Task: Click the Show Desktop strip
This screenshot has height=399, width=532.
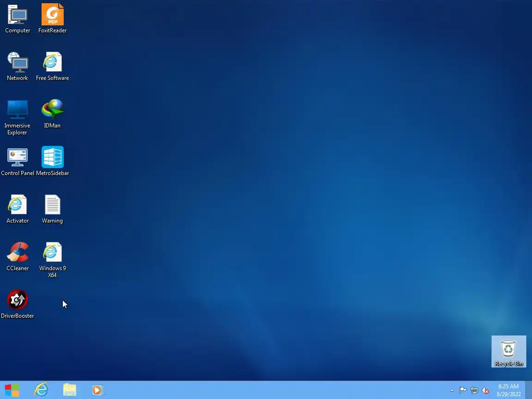Action: point(529,390)
